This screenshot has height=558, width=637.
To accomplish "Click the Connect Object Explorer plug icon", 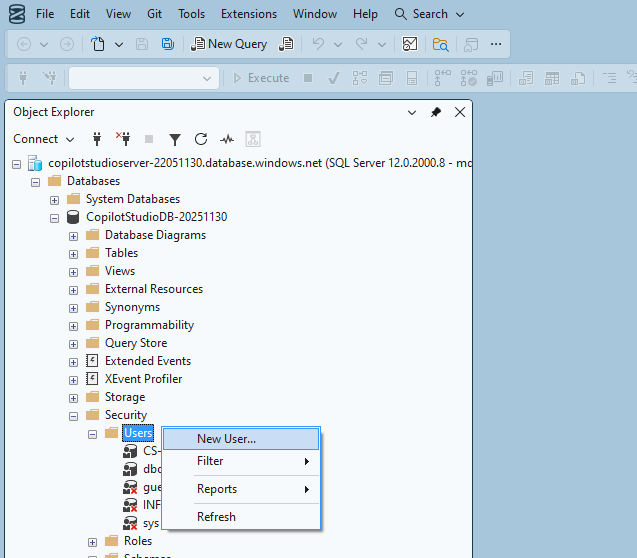I will pyautogui.click(x=97, y=139).
